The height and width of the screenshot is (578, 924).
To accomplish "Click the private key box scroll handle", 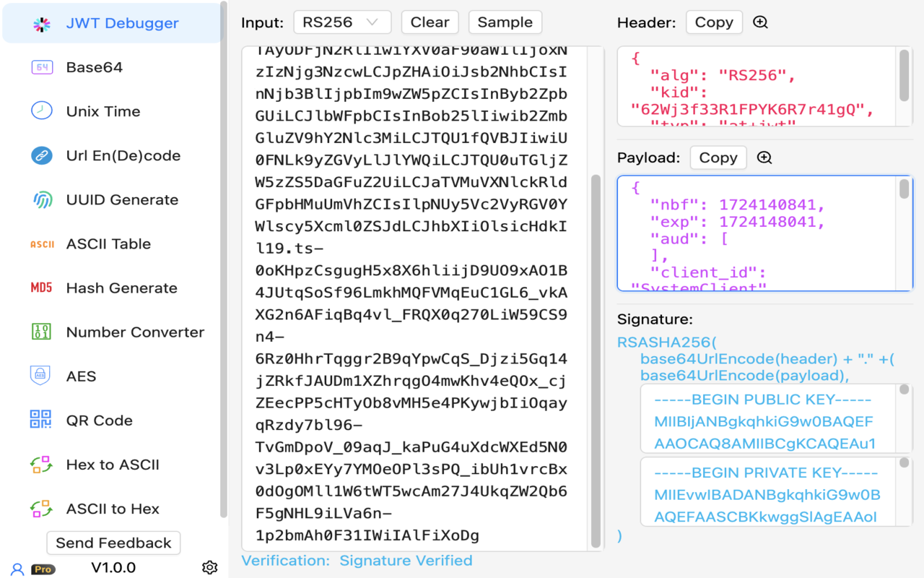I will (904, 462).
